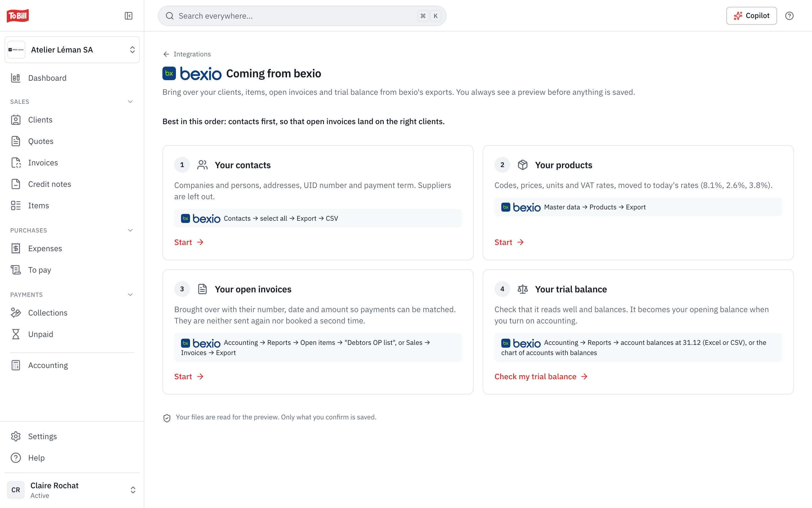Click the Your products box icon

522,165
